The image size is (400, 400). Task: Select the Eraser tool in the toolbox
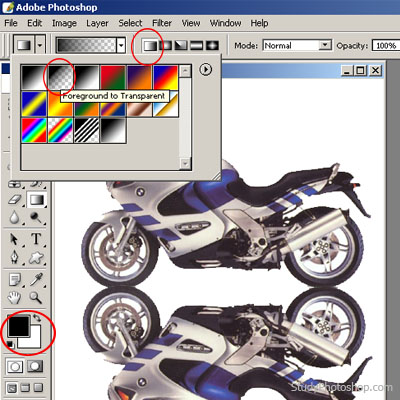click(x=14, y=200)
